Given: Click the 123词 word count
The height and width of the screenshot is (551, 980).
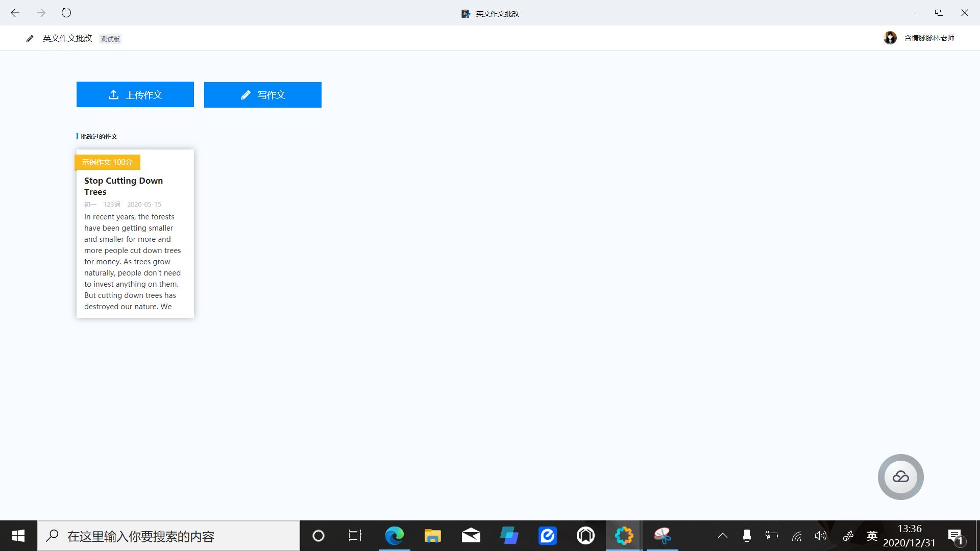Looking at the screenshot, I should (x=112, y=204).
